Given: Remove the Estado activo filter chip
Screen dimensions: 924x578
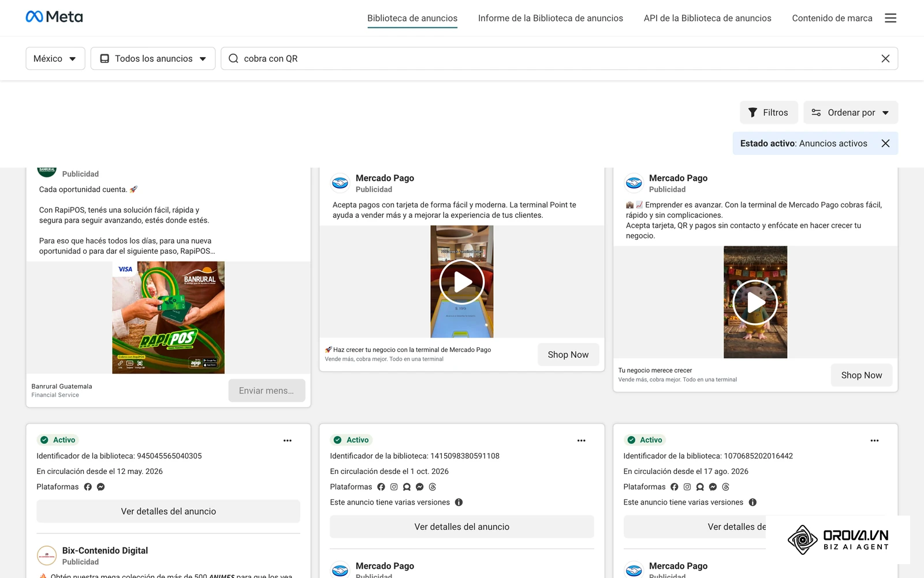Looking at the screenshot, I should coord(885,143).
